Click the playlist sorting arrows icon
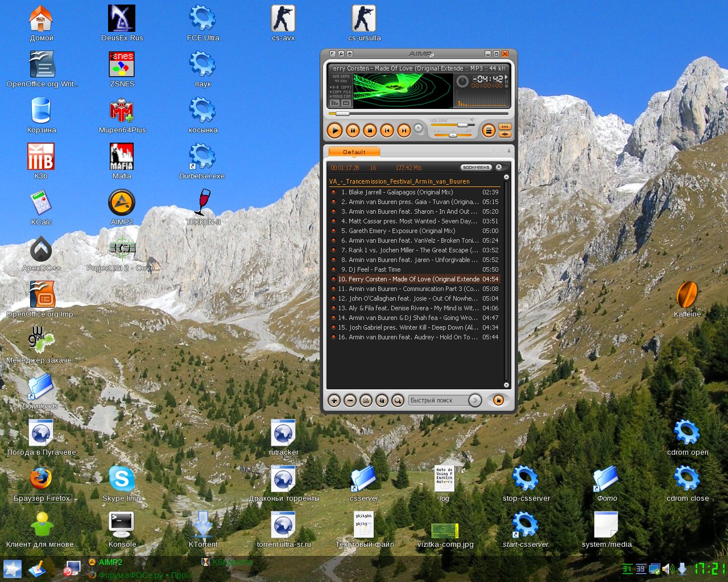 (382, 401)
